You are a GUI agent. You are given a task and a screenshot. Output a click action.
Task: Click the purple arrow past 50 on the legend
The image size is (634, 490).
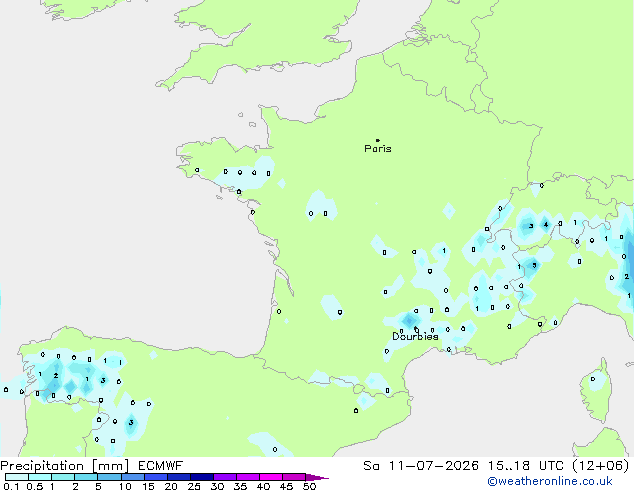point(317,477)
